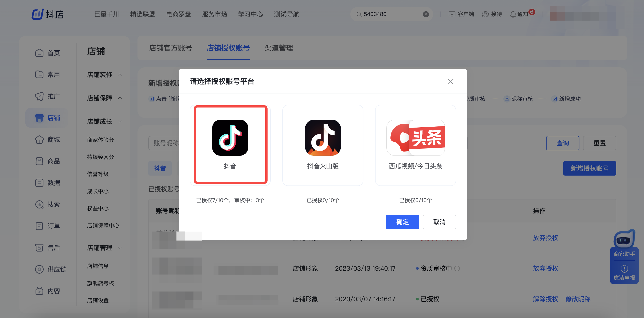Viewport: 644px width, 318px height.
Task: Confirm with the 确定 button
Action: click(x=402, y=222)
